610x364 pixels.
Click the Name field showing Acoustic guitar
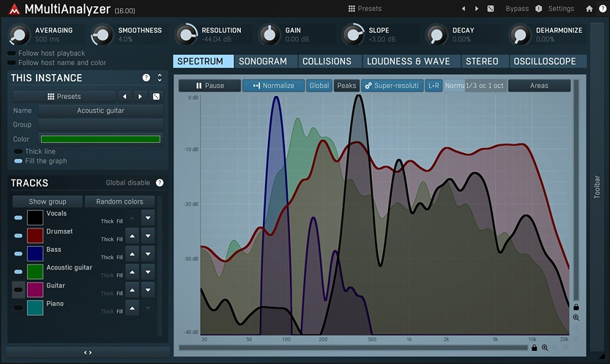(100, 111)
